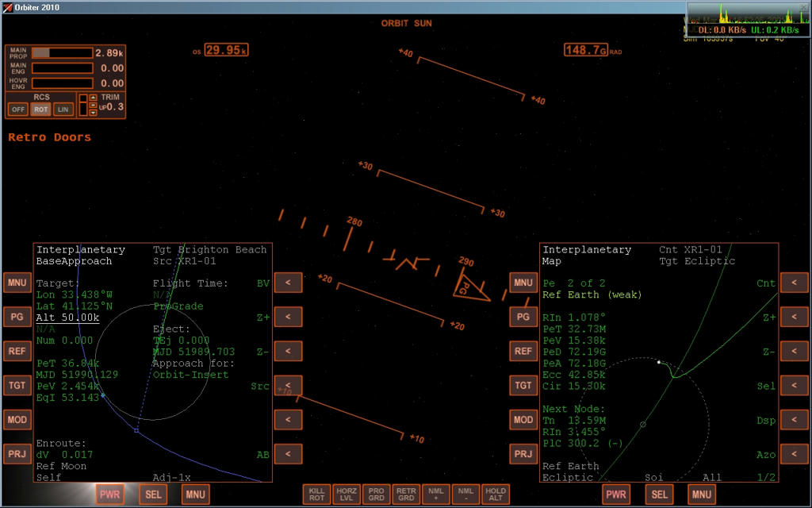Click main propellant fuel level bar
This screenshot has height=508, width=812.
tap(63, 53)
